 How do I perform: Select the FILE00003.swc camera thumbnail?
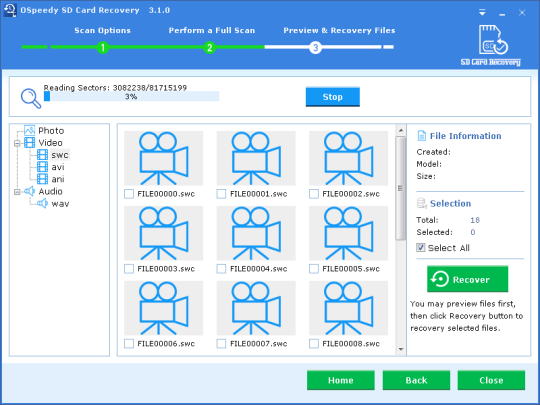[164, 233]
